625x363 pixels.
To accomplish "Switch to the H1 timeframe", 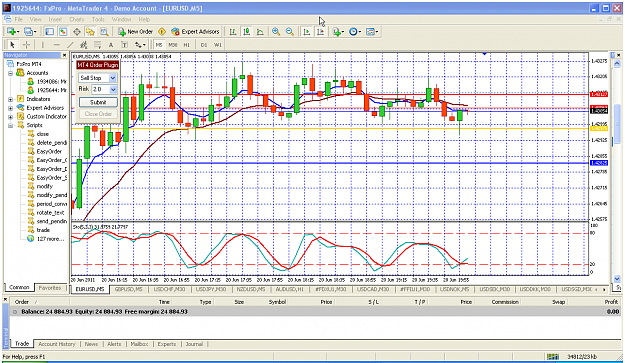I will pos(187,45).
